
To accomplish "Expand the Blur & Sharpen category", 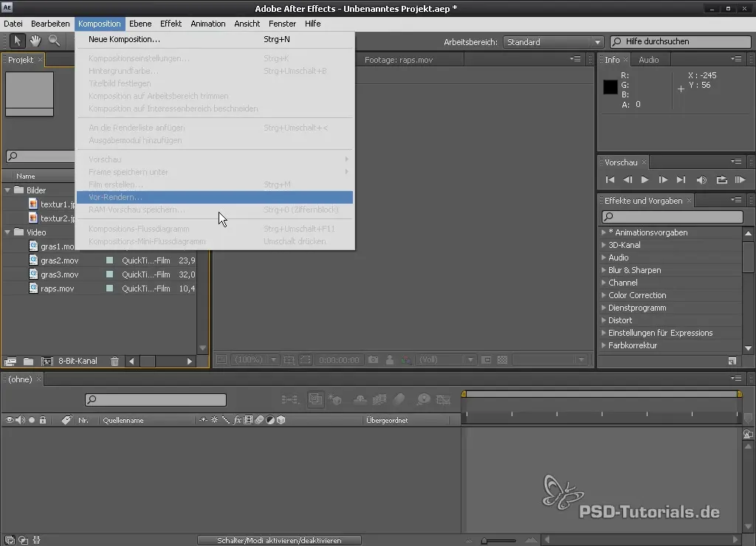I will click(x=604, y=270).
